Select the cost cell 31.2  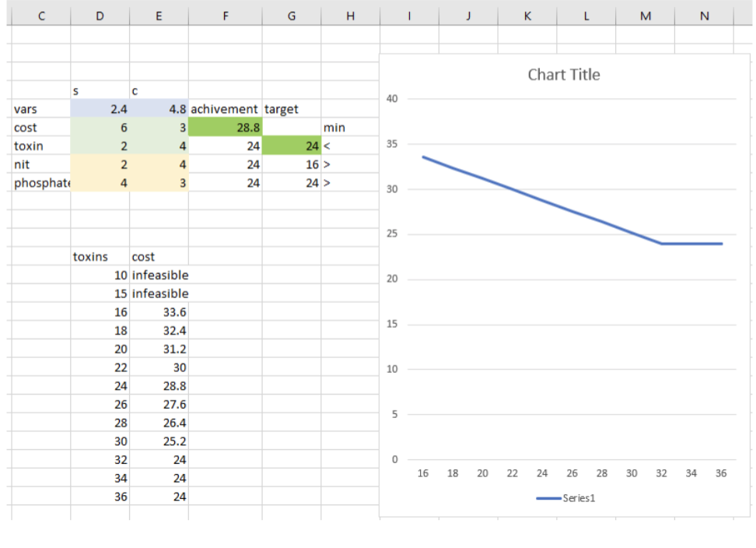(x=159, y=349)
